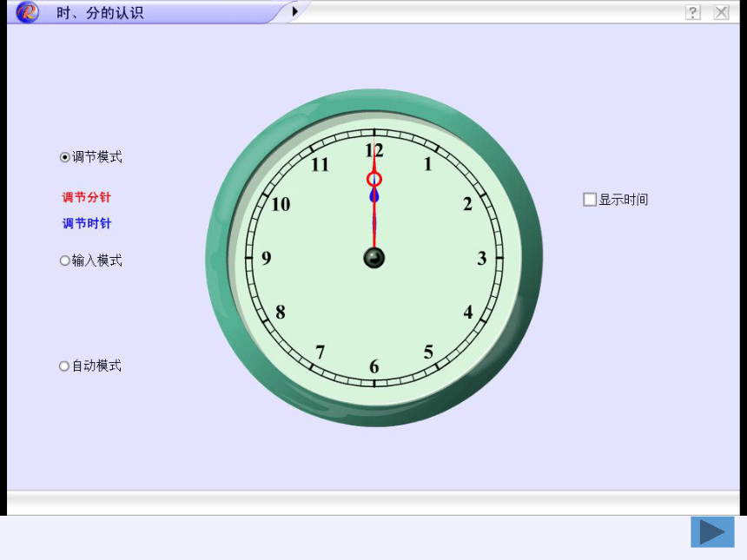Click the help question mark icon
The image size is (747, 560).
693,12
